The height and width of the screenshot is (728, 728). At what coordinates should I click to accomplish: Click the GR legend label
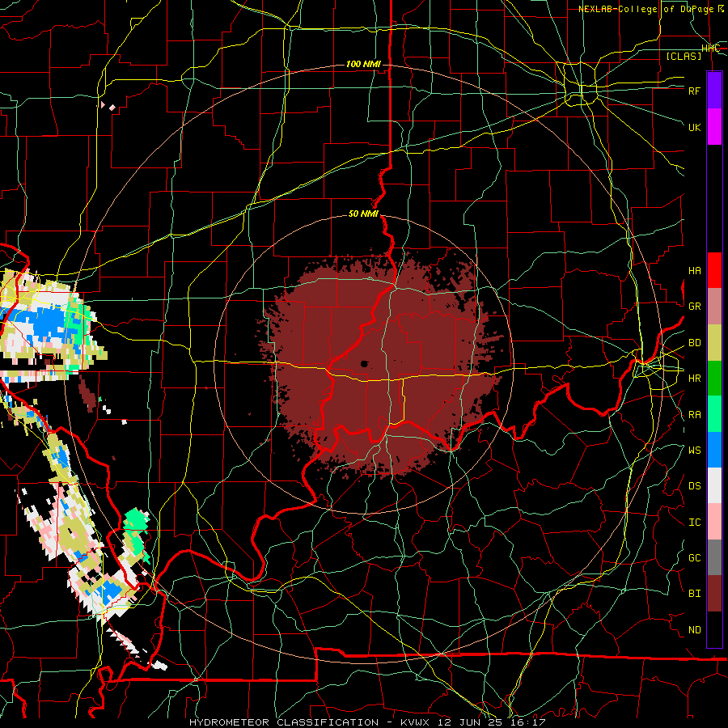coord(694,307)
